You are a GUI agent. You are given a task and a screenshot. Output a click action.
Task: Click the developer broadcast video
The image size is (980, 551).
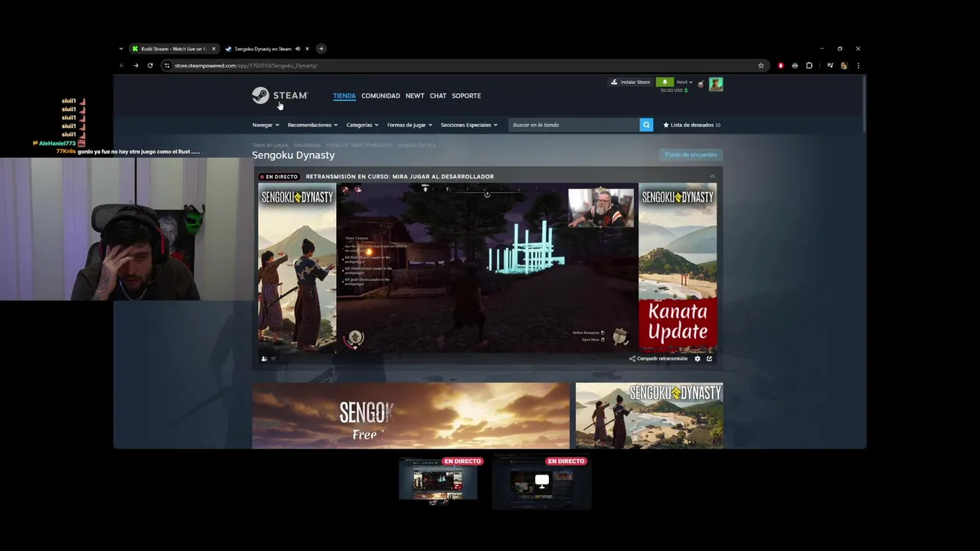[x=487, y=268]
